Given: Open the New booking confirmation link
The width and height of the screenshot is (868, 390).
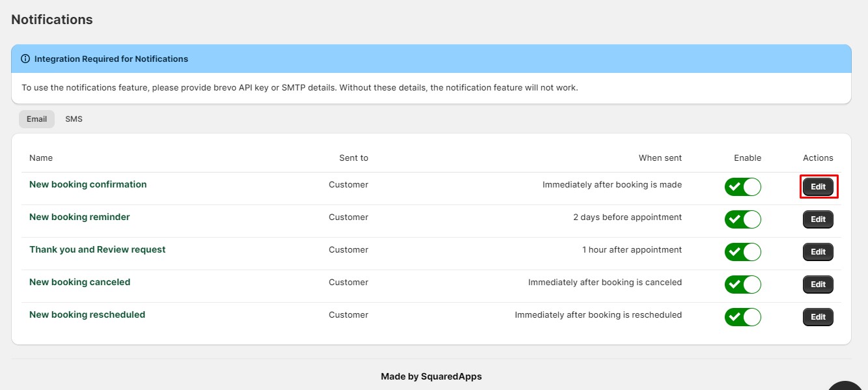Looking at the screenshot, I should click(x=88, y=184).
